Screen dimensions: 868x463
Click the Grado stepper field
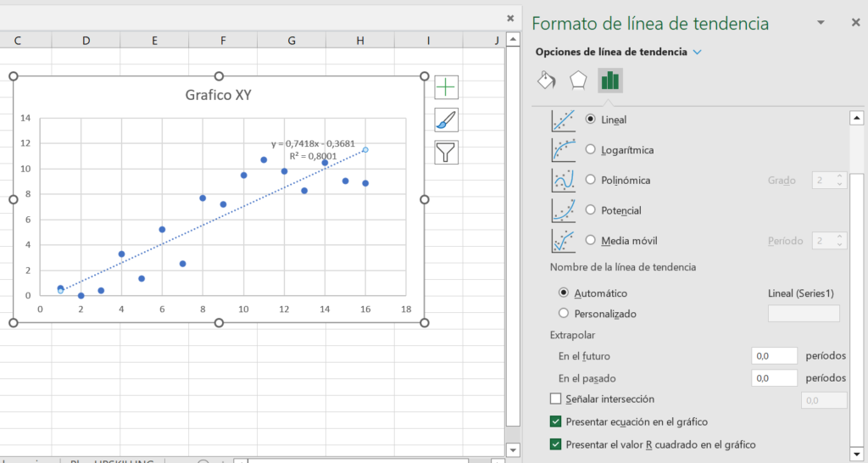click(829, 180)
